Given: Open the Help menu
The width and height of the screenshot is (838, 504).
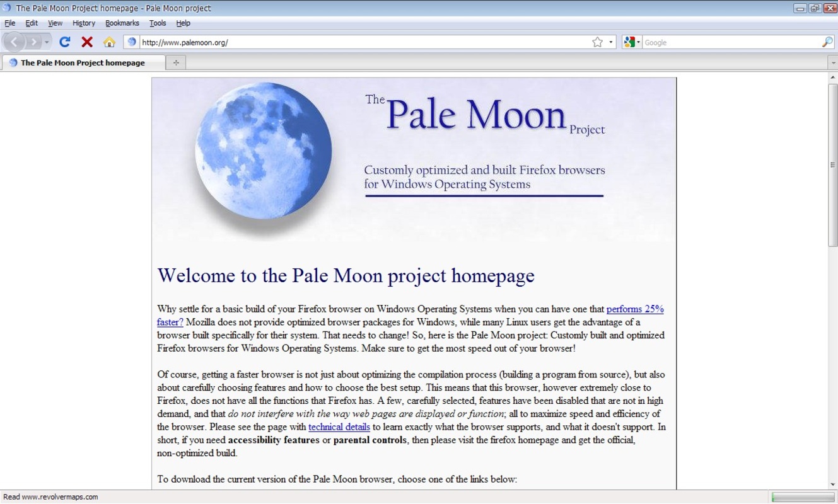Looking at the screenshot, I should point(183,23).
